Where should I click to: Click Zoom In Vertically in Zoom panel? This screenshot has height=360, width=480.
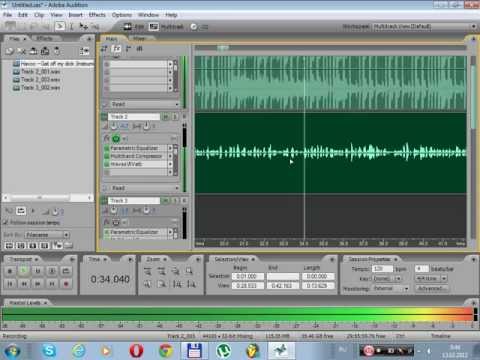tap(177, 284)
